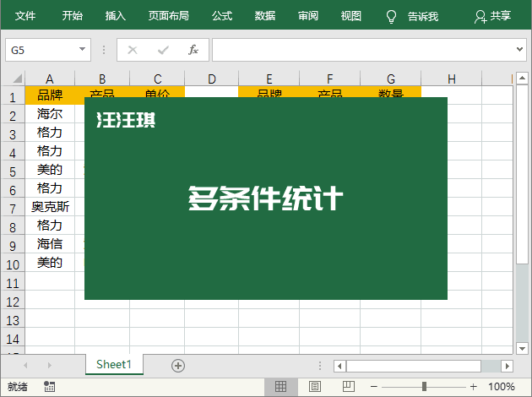
Task: Select the Sheet1 worksheet tab
Action: click(114, 364)
